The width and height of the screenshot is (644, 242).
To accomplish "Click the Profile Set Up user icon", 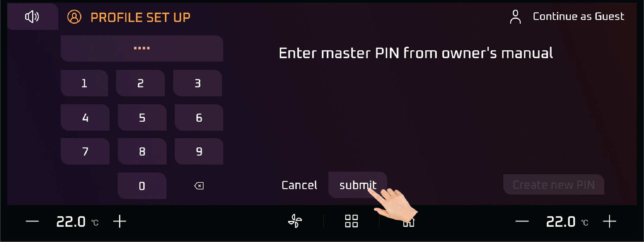I will coord(74,17).
